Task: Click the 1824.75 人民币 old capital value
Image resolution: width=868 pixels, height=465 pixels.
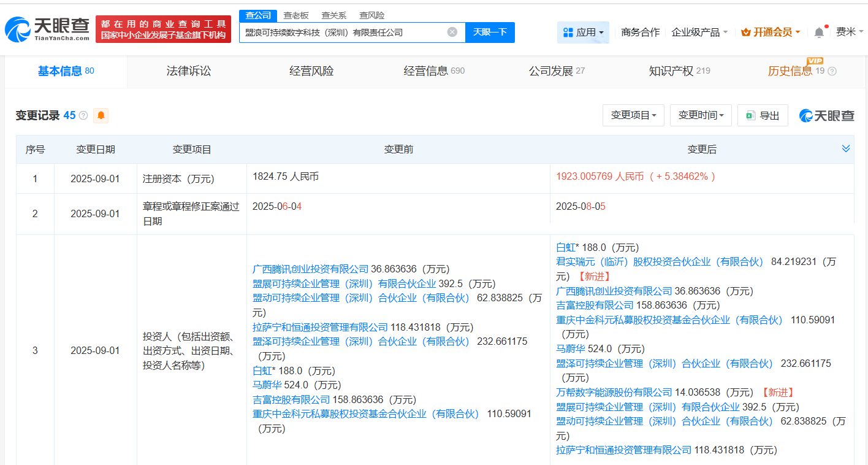Action: tap(286, 177)
